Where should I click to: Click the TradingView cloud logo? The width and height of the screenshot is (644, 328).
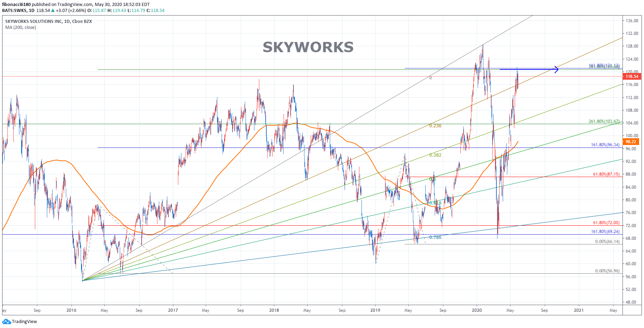point(7,321)
